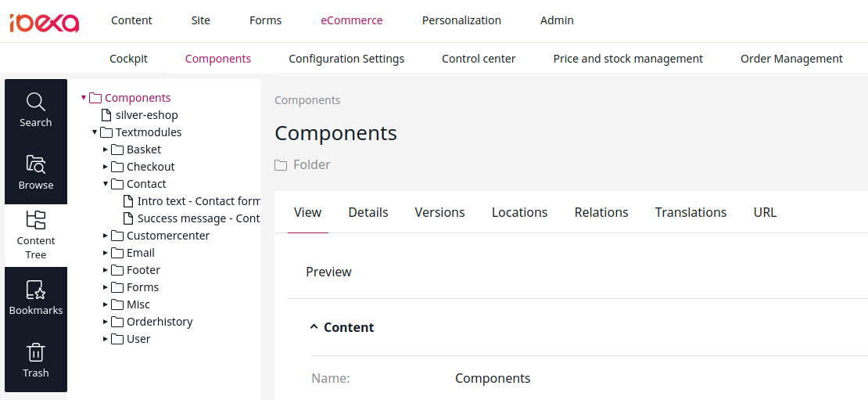Open the Trash sidebar icon
The height and width of the screenshot is (400, 868).
(35, 352)
